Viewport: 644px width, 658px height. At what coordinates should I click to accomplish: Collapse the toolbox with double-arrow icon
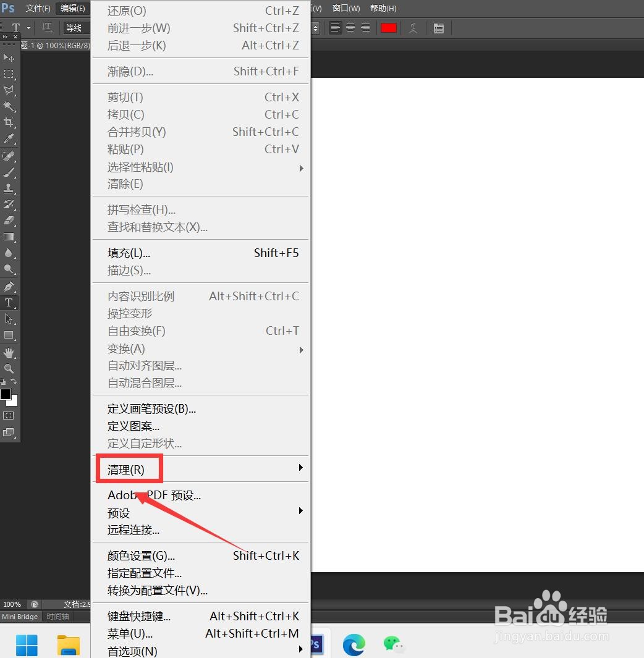click(x=5, y=37)
